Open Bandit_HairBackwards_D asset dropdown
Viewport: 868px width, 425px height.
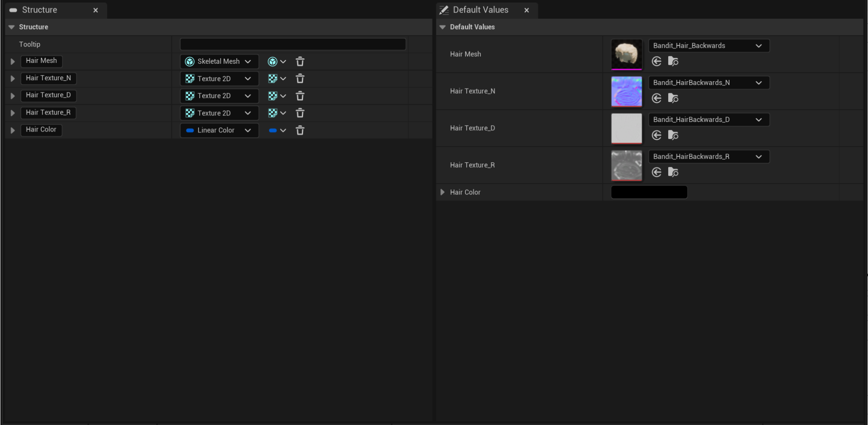coord(709,119)
